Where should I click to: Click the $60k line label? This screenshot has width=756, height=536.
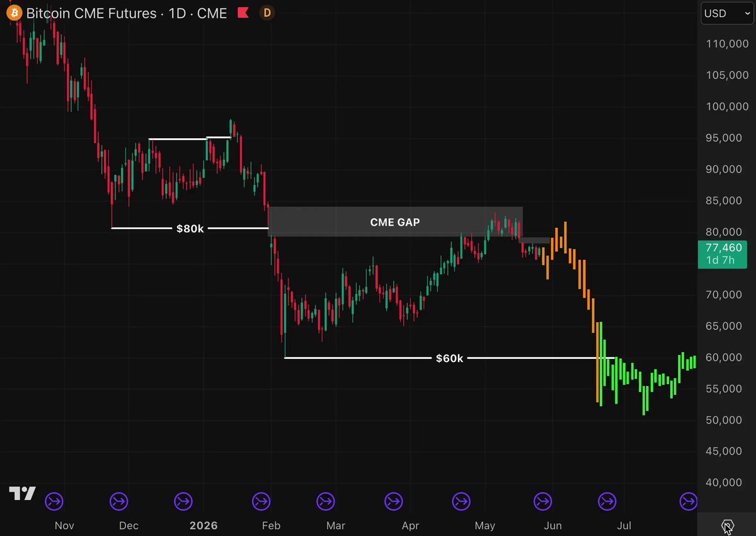click(x=450, y=358)
